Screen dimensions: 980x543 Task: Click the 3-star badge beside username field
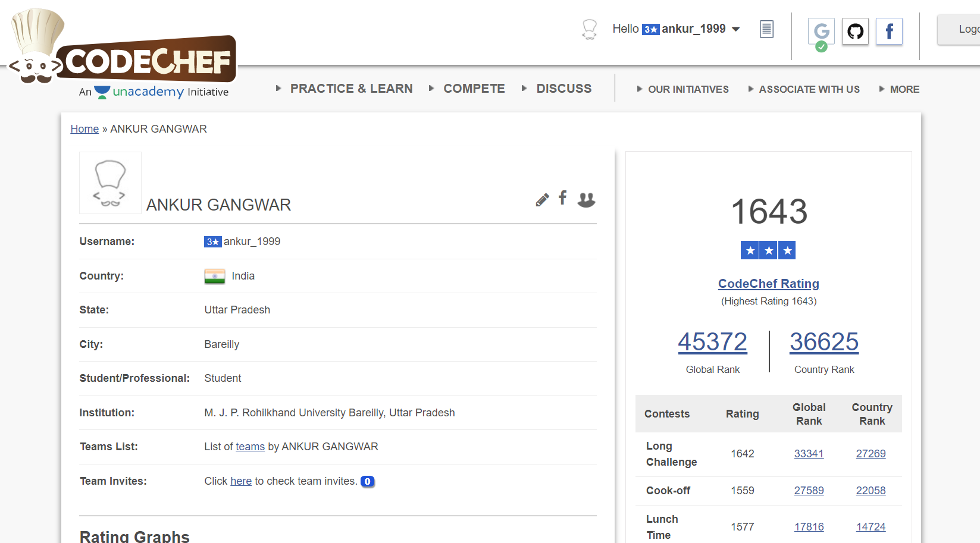[212, 241]
